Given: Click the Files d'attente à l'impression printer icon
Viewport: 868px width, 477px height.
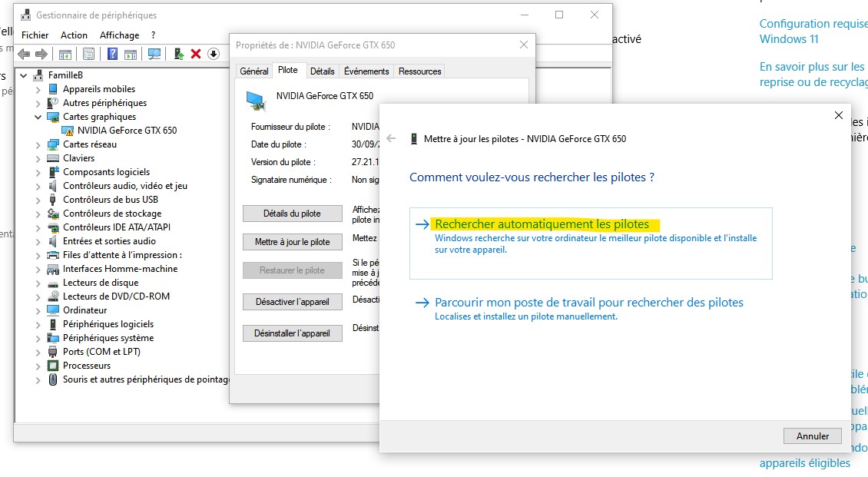Looking at the screenshot, I should [53, 255].
